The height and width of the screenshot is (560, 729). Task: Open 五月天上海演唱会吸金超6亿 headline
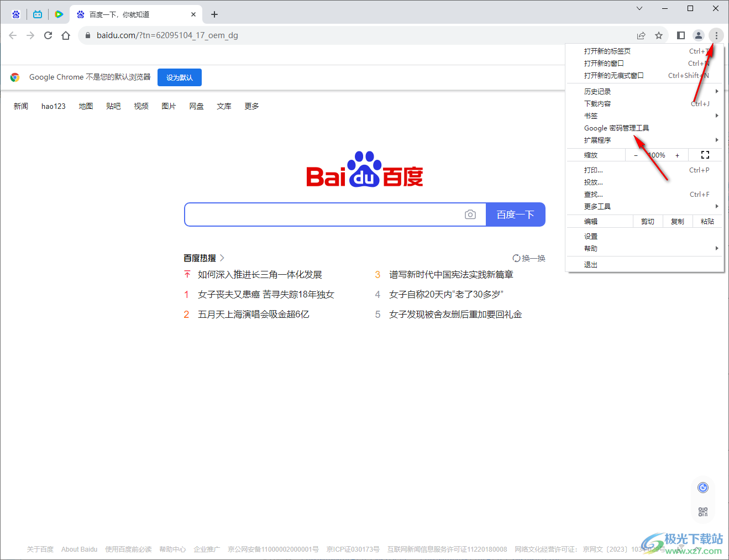(x=254, y=315)
